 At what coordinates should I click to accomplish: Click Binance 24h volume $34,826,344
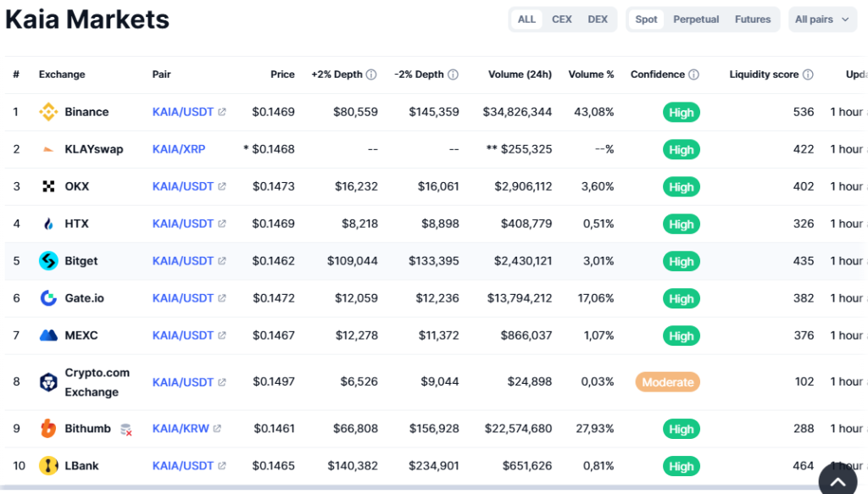pos(517,112)
